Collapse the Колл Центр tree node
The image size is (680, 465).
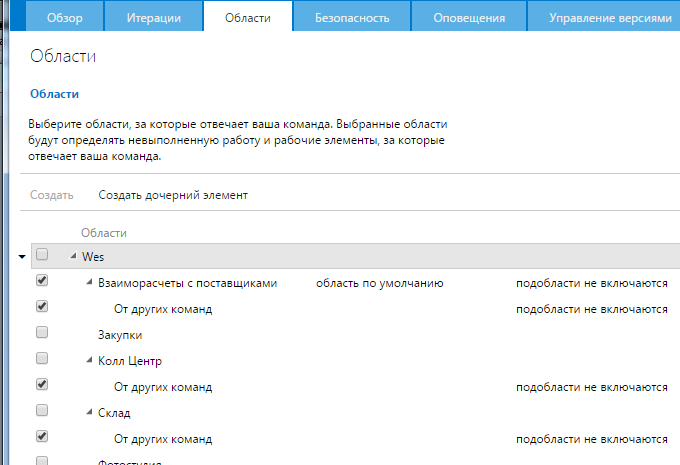pyautogui.click(x=90, y=360)
